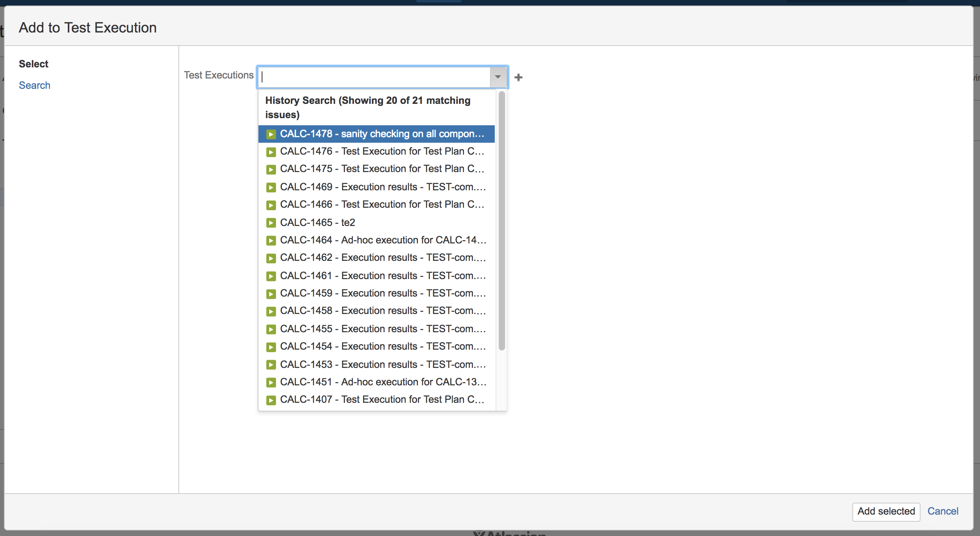This screenshot has height=536, width=980.
Task: Select CALC-1454 Execution results option
Action: pyautogui.click(x=377, y=346)
